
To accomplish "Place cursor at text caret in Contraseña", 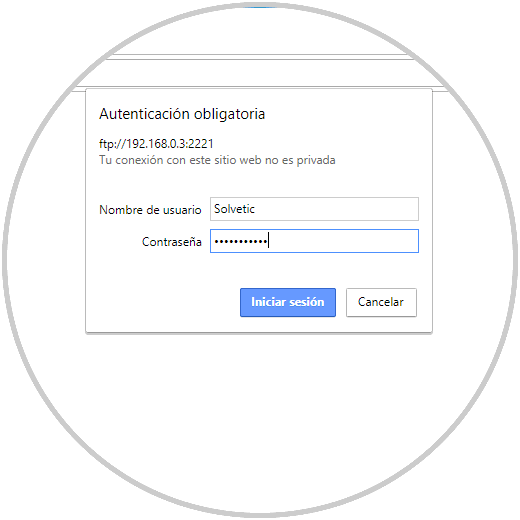I will tap(268, 241).
